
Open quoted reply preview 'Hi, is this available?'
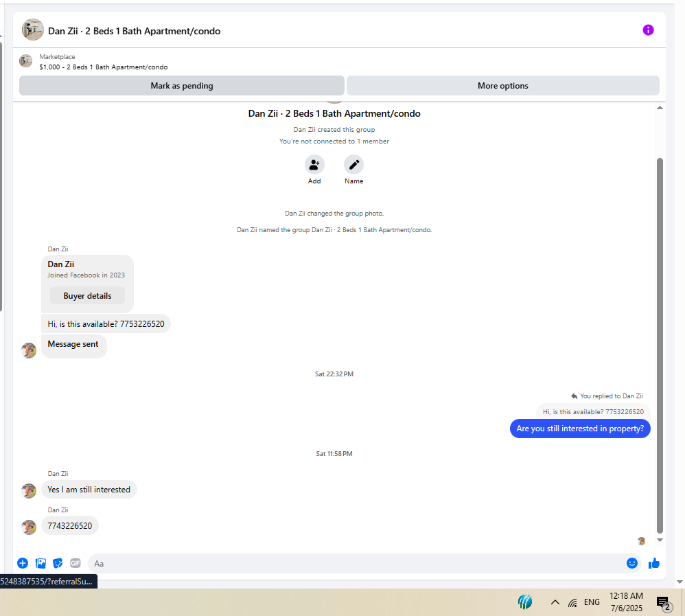pos(593,412)
